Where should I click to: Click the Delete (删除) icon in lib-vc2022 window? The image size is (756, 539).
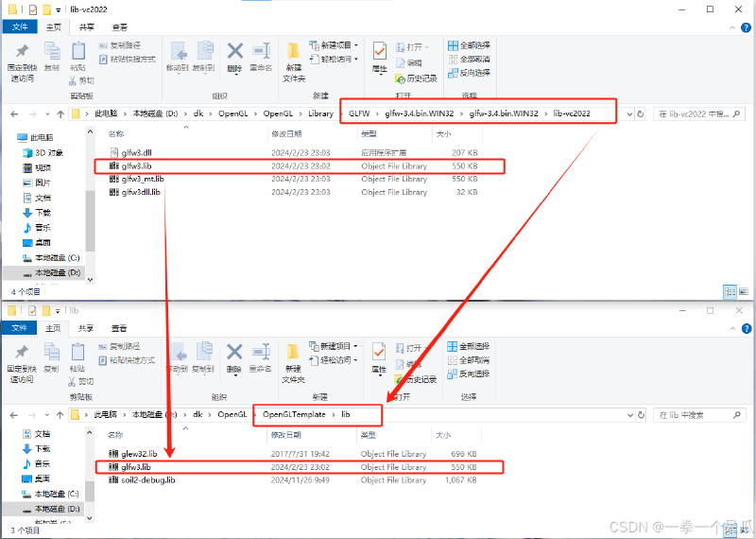(234, 51)
